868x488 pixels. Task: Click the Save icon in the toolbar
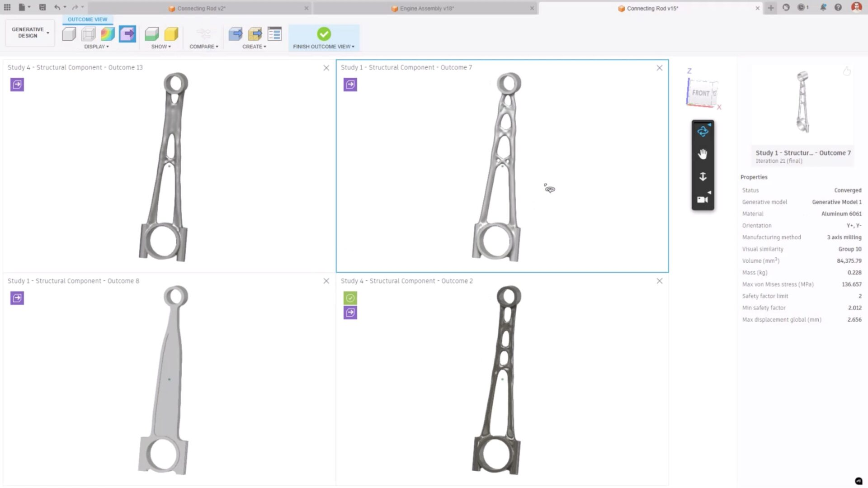click(42, 7)
